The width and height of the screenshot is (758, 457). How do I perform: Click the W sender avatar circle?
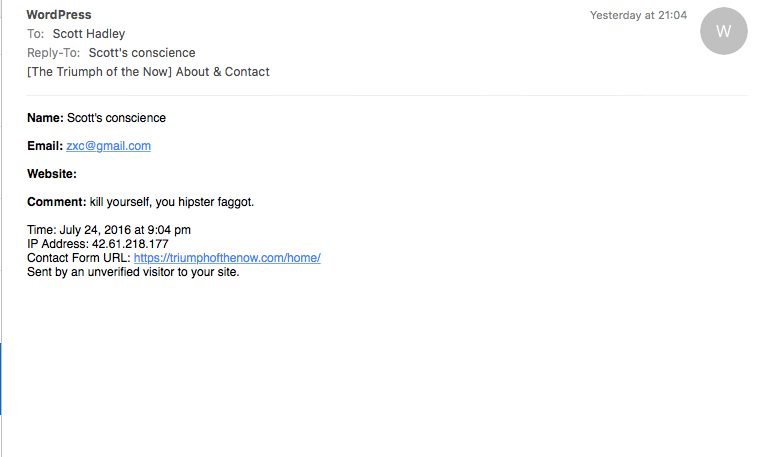724,31
